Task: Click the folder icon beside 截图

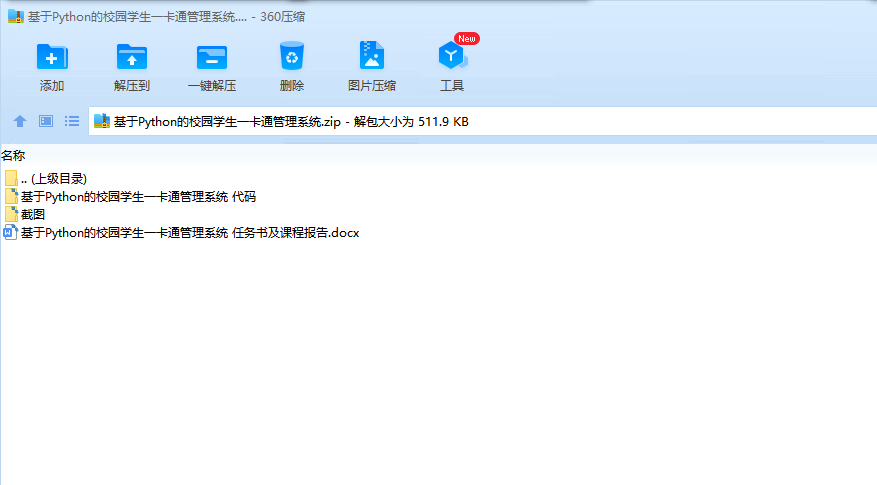Action: tap(11, 214)
